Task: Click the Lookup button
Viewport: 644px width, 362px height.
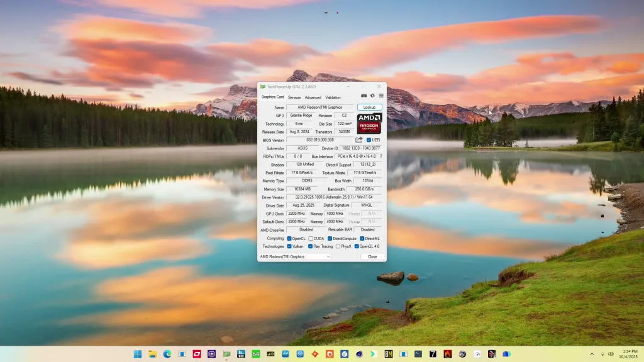Action: click(x=369, y=107)
